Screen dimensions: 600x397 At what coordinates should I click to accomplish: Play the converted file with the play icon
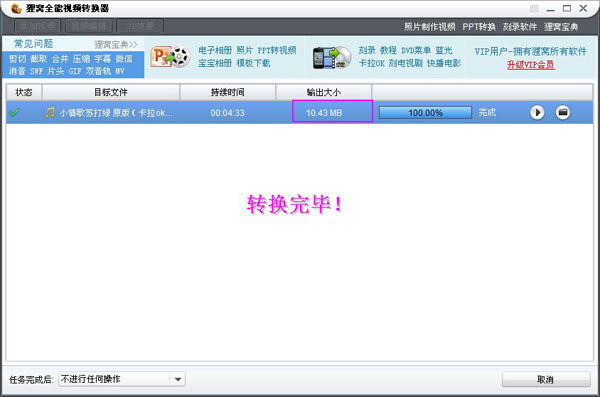pos(537,113)
